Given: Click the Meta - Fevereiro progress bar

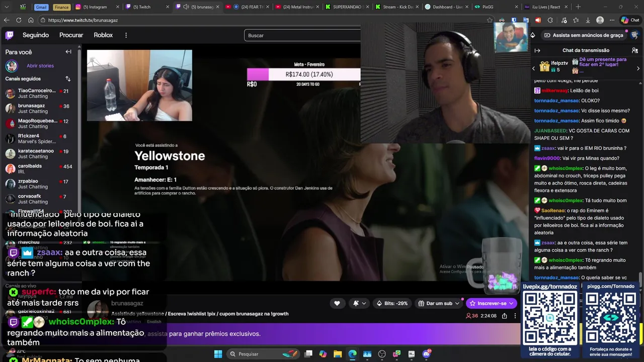Looking at the screenshot, I should pyautogui.click(x=303, y=74).
